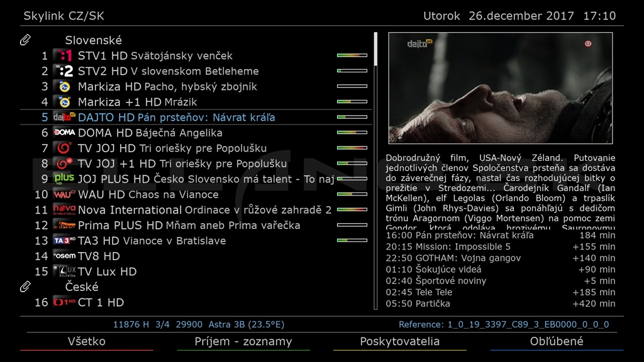Select program Svätojánsky venček on STV1 HD
This screenshot has width=644, height=362.
pyautogui.click(x=182, y=56)
